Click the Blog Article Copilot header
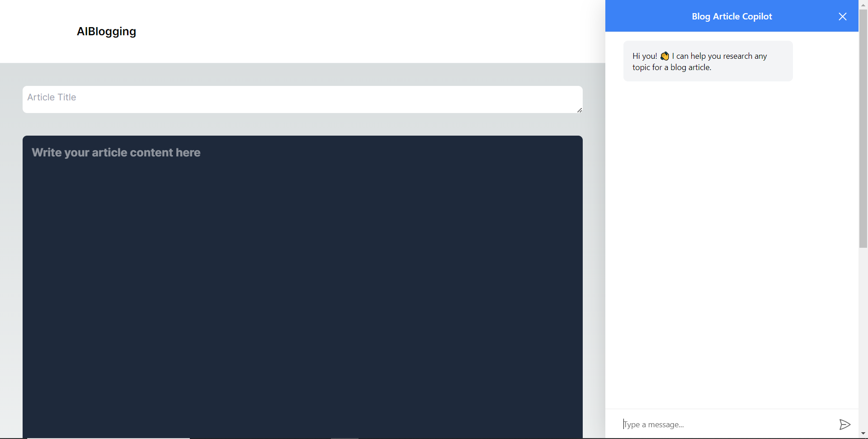 731,16
